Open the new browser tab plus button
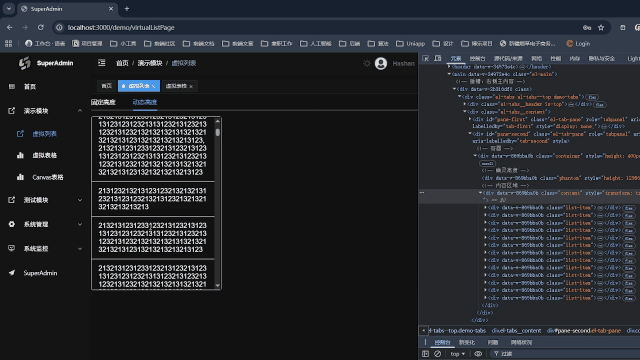Screen dimensions: 640x360 pos(127,9)
